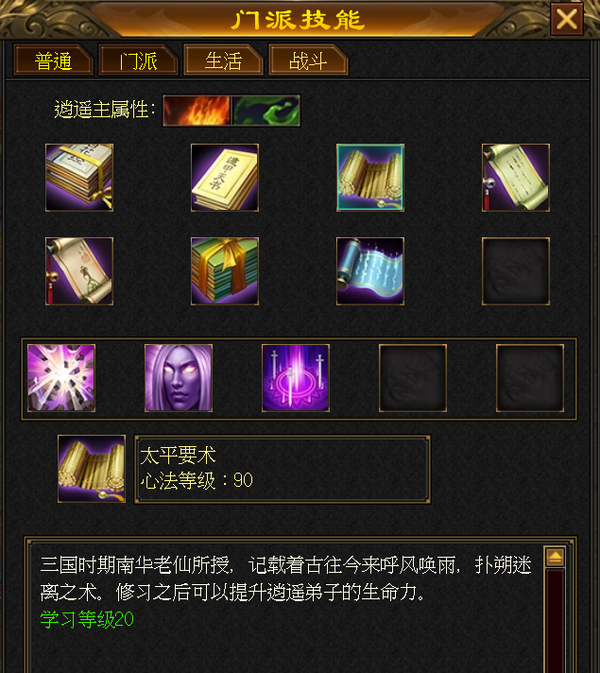Screen dimensions: 600x673
Task: Select the purple-faced white-haired skill icon
Action: [x=179, y=378]
